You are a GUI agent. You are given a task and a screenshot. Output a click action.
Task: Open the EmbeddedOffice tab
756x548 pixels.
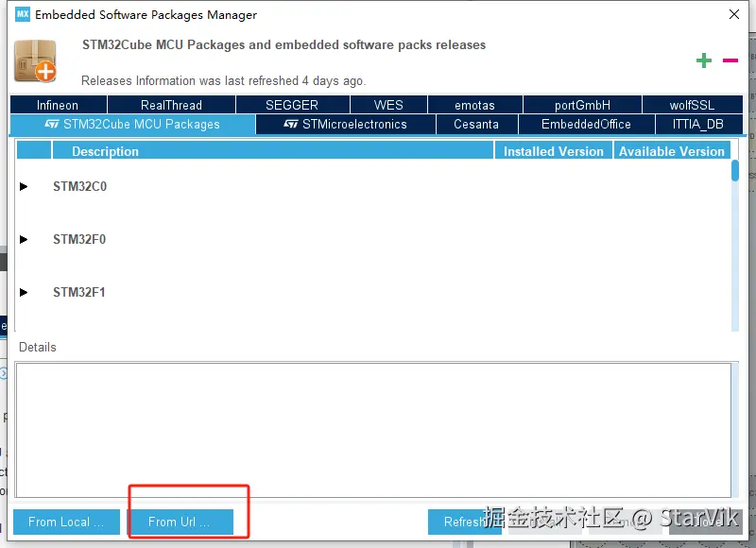click(x=586, y=125)
